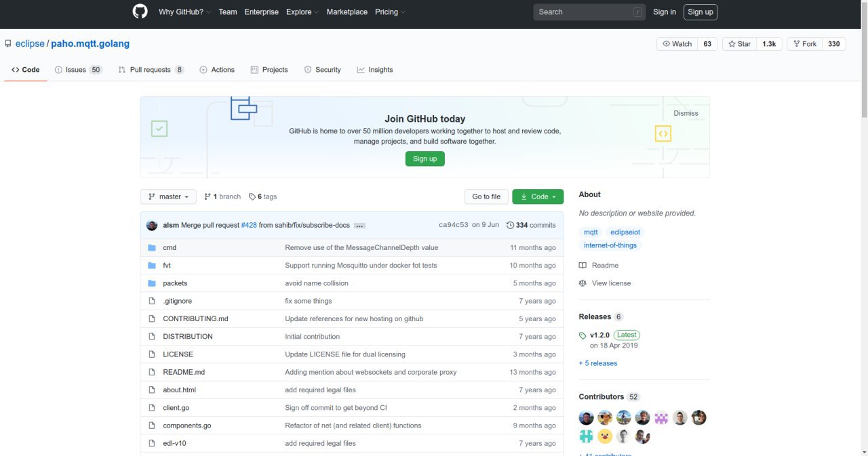The height and width of the screenshot is (456, 868).
Task: View the 1 branch link
Action: tap(222, 196)
